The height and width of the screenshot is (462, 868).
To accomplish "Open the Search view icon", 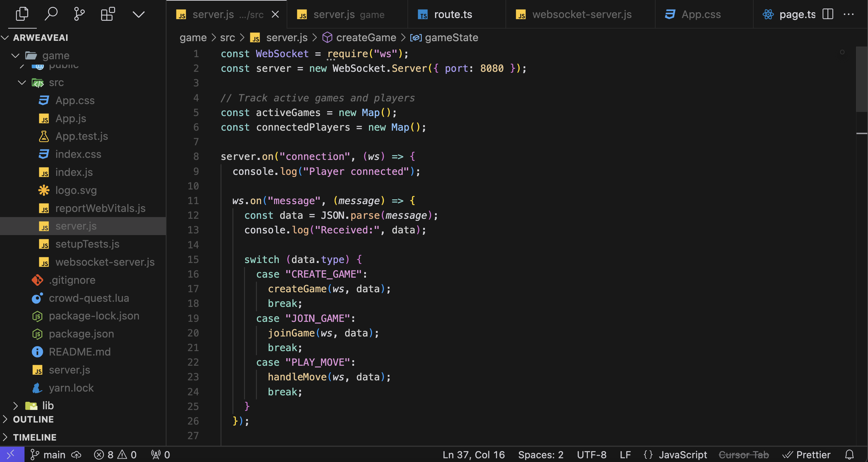I will [x=51, y=14].
